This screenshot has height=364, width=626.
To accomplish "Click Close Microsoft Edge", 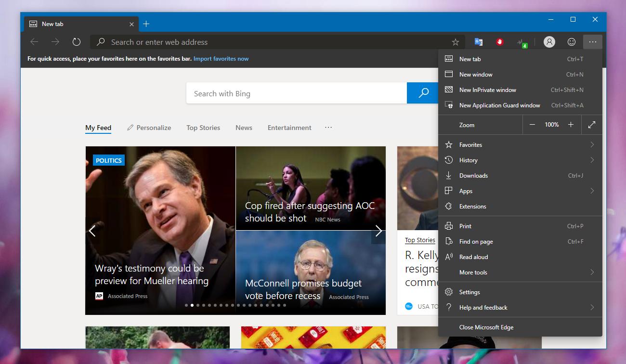I will click(520, 327).
